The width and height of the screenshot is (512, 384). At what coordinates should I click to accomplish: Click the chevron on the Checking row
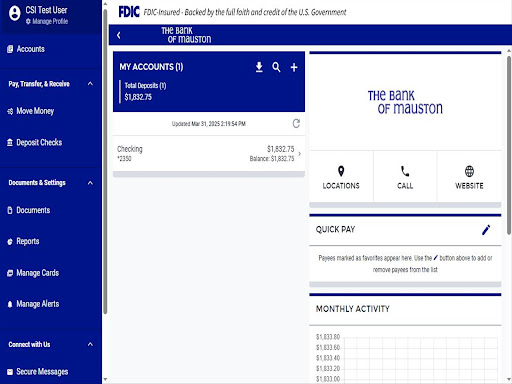(299, 154)
